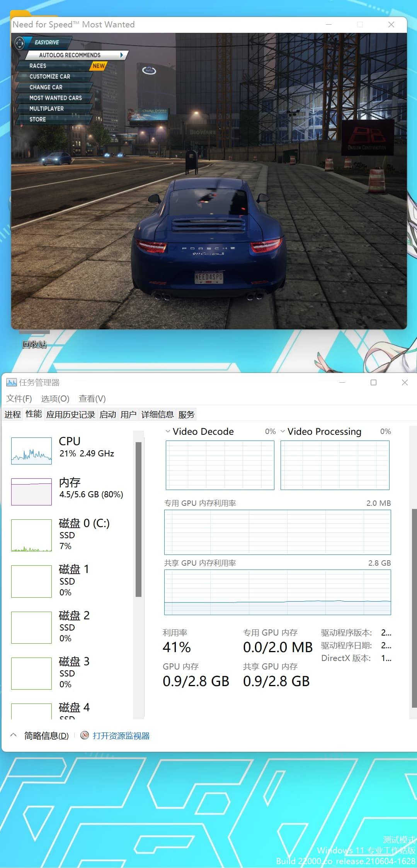Close the Task Manager window
The width and height of the screenshot is (417, 868).
(x=405, y=382)
